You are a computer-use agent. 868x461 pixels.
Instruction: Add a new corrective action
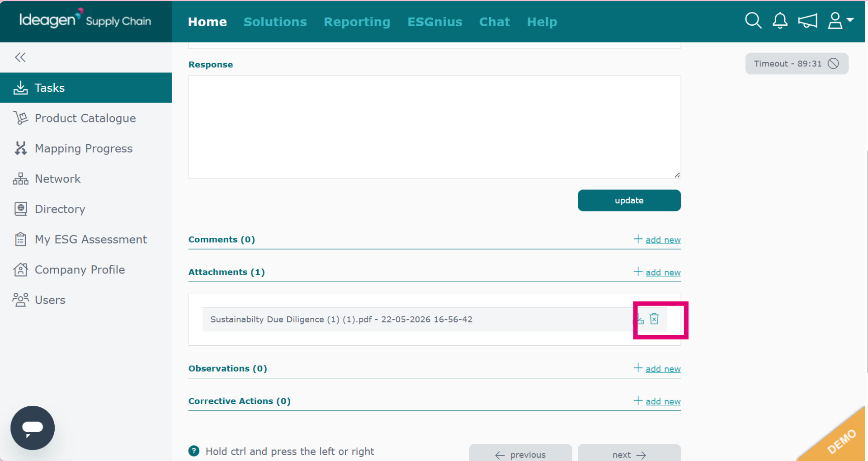tap(657, 401)
